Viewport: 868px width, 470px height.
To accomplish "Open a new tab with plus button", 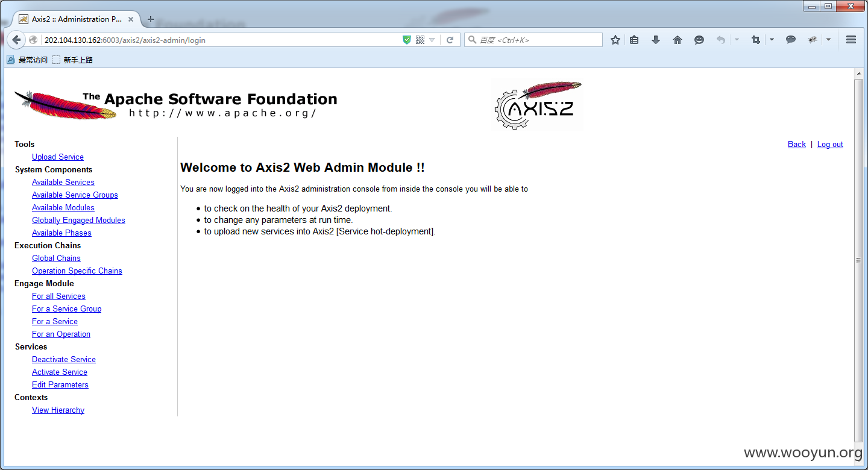I will pos(151,19).
